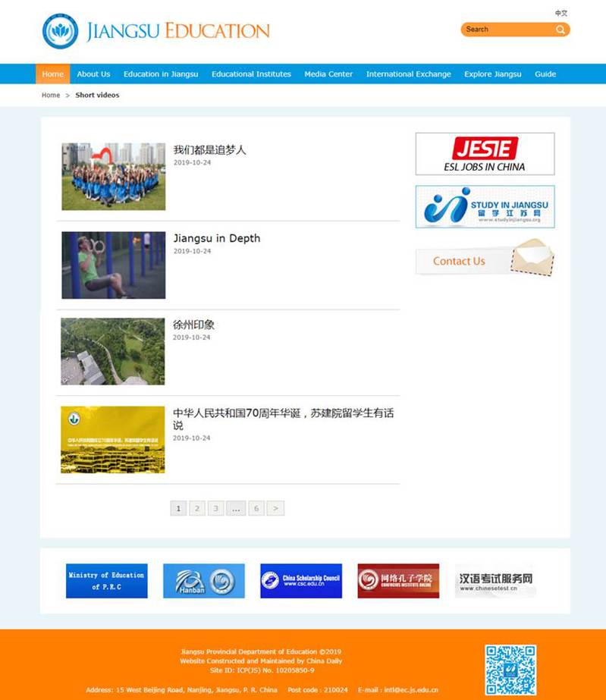Open the Confucius Institute Online logo
Screen dimensions: 606x700
[x=398, y=581]
